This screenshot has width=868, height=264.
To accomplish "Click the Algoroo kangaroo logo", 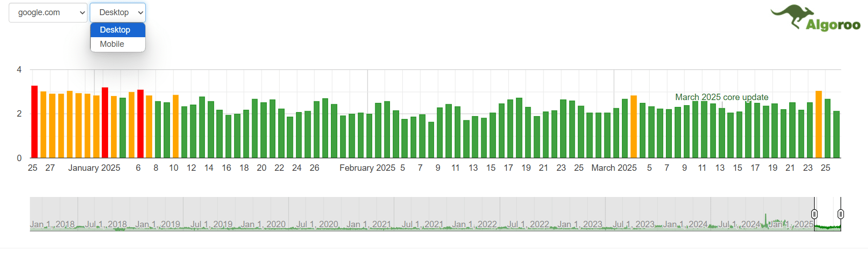I will tap(815, 18).
